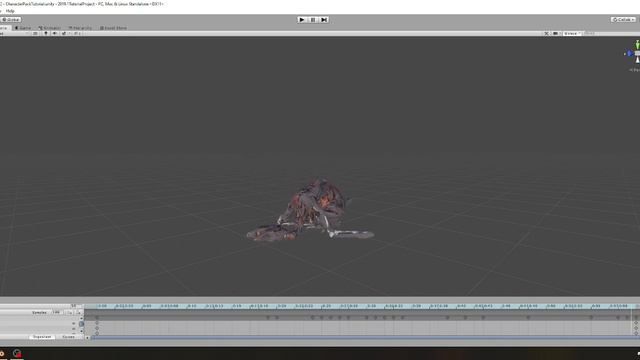Image resolution: width=640 pixels, height=360 pixels.
Task: Open the Collab dropdown
Action: click(x=623, y=20)
